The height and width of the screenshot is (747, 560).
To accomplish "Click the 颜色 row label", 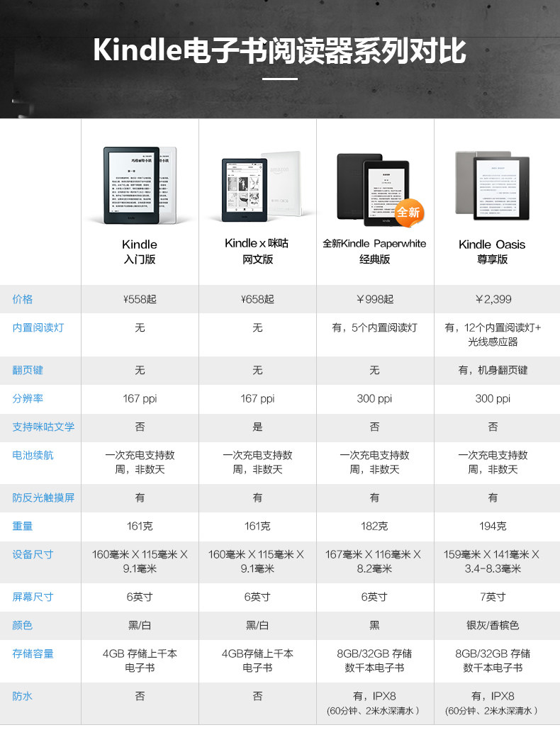I will coord(23,625).
